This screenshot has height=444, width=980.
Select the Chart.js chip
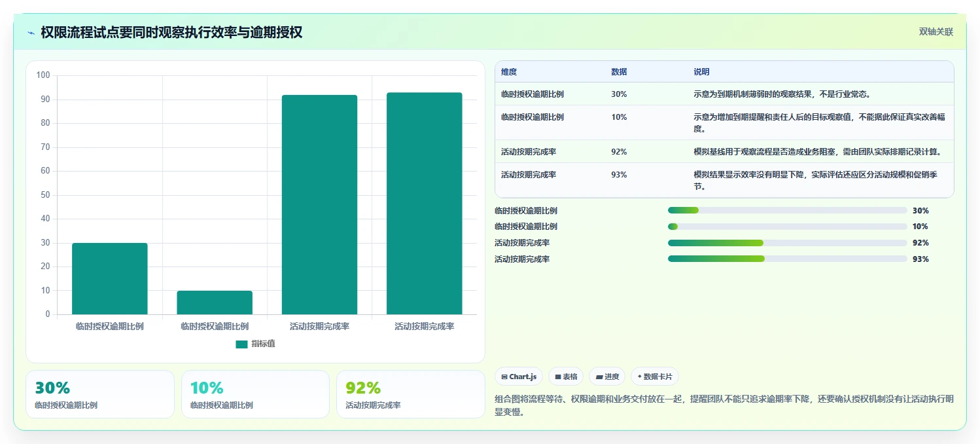[519, 377]
